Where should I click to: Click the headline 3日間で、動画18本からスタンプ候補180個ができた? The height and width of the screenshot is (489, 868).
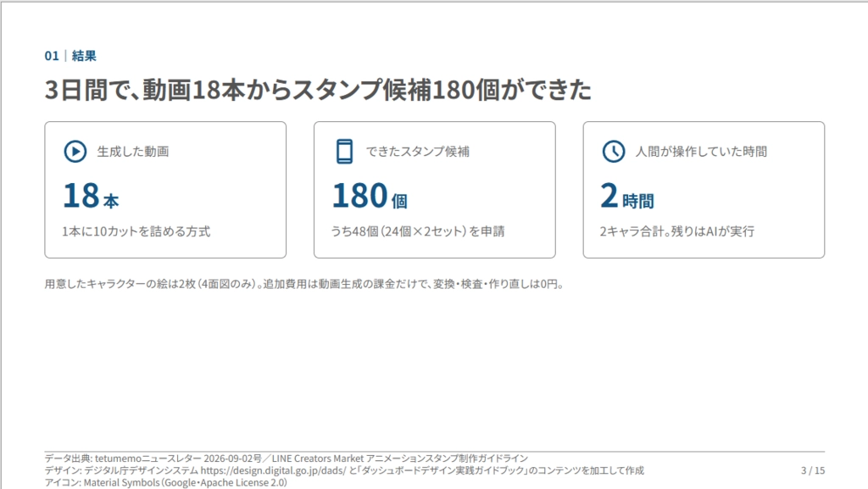point(318,90)
